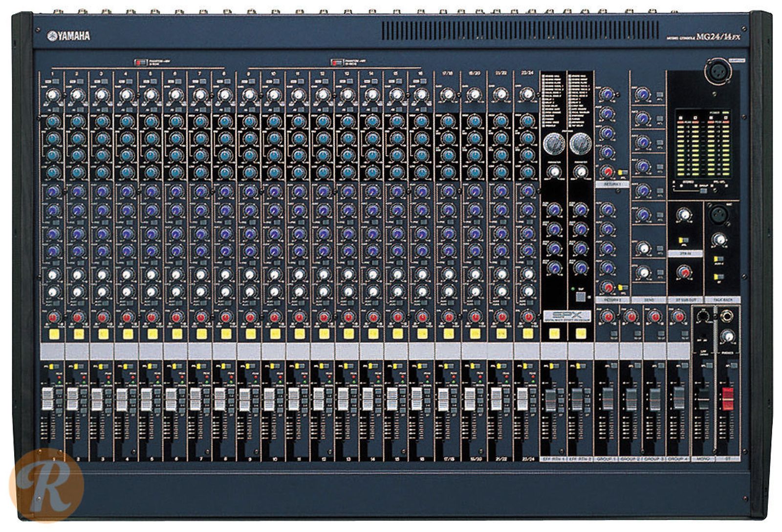Click the TALK BACK level knob
Viewport: 782px width, 532px height.
(719, 240)
